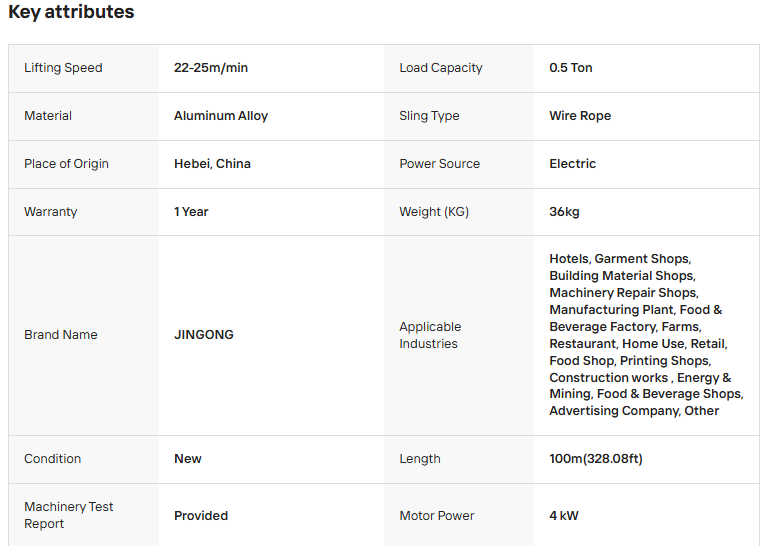Click the Place of Origin label

(x=66, y=164)
